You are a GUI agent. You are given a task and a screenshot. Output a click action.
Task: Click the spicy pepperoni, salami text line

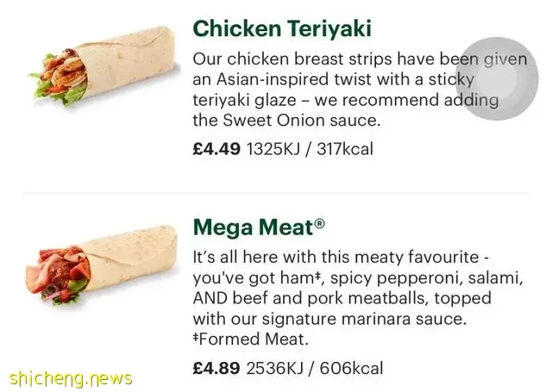(358, 278)
